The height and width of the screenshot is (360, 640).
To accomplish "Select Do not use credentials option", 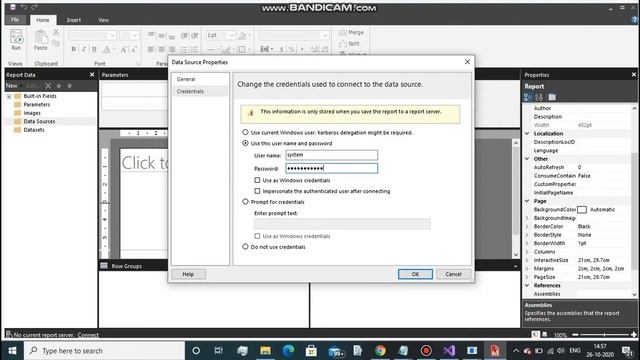I will click(x=245, y=247).
